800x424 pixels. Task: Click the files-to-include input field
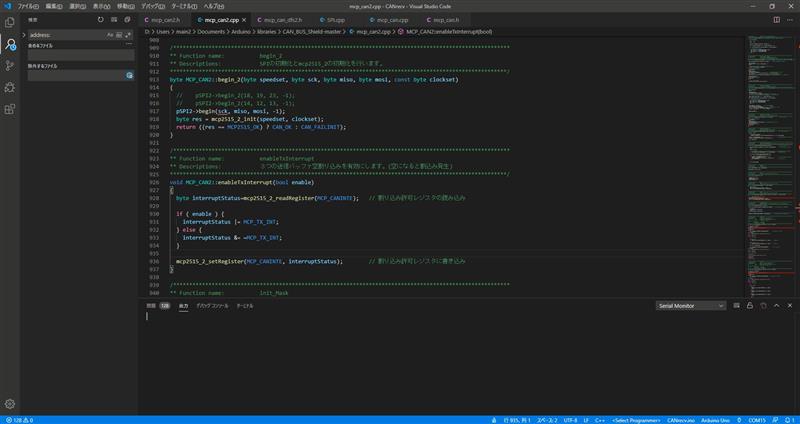(81, 55)
